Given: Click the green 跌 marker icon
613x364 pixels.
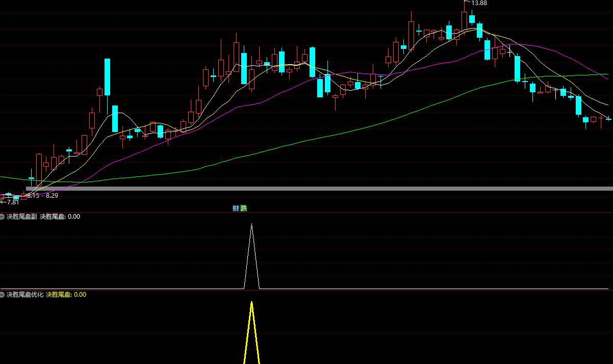Looking at the screenshot, I should tap(243, 208).
